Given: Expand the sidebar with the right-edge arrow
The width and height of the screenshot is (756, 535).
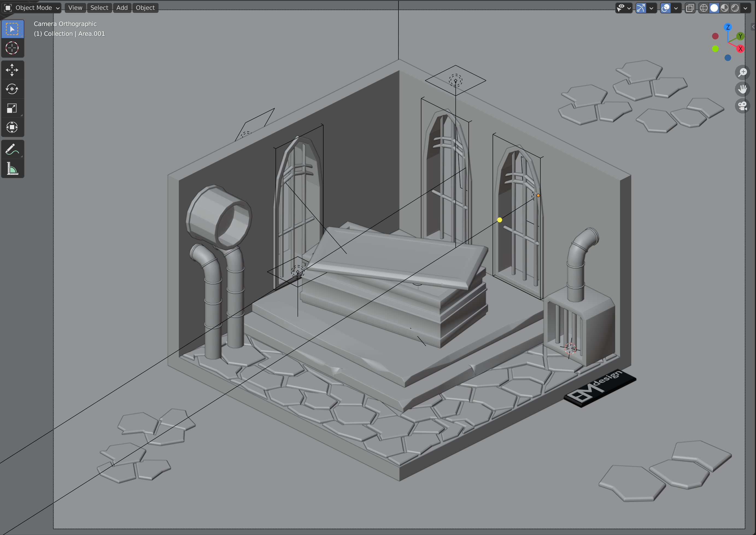Looking at the screenshot, I should pos(753,27).
